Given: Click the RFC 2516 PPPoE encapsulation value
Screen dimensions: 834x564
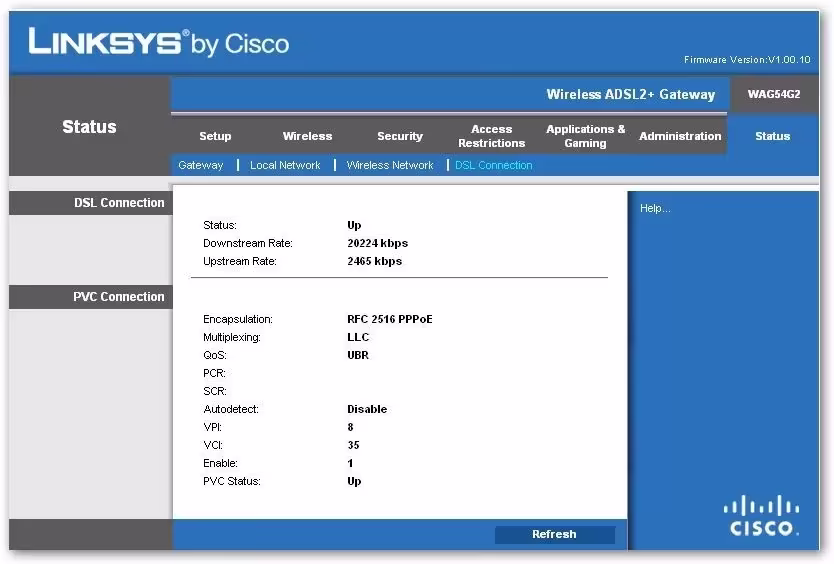Looking at the screenshot, I should [390, 319].
